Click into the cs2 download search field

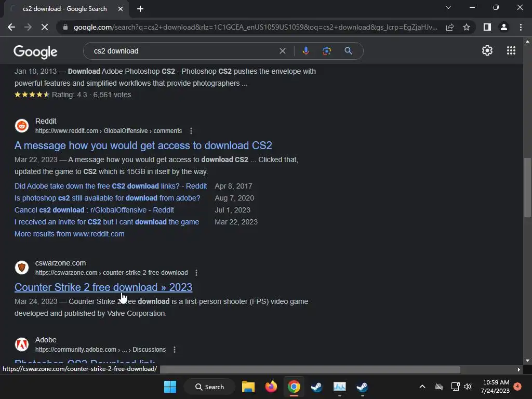tap(183, 51)
